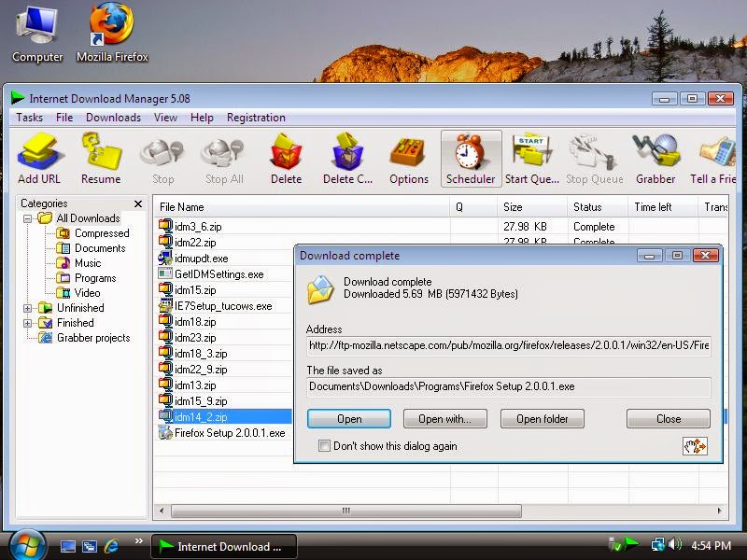The height and width of the screenshot is (560, 747).
Task: Open the Grabber toolbar icon
Action: pyautogui.click(x=655, y=159)
